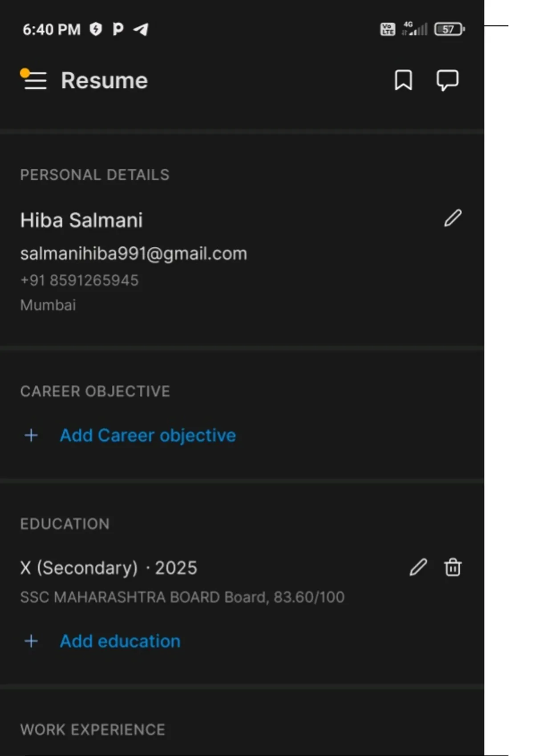Tap the Add Career objective link
Viewport: 534px width, 756px height.
(148, 435)
